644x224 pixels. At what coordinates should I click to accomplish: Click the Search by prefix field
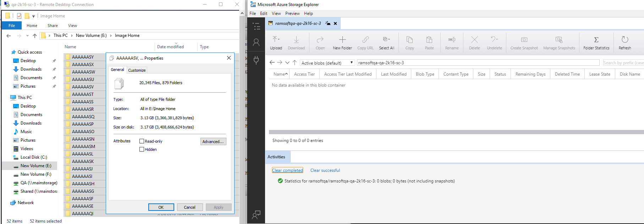pos(623,63)
